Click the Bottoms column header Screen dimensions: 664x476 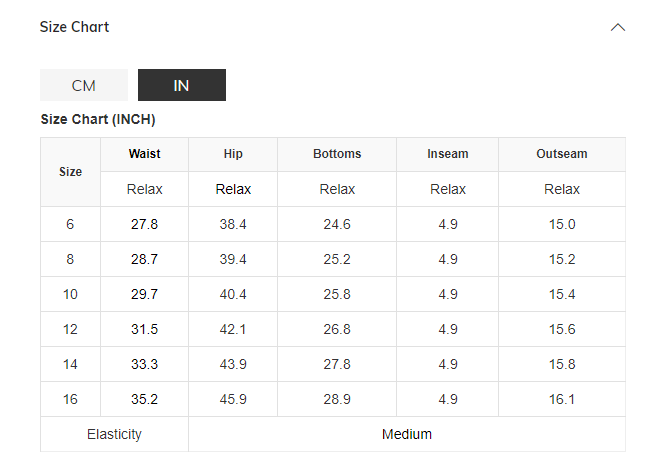point(337,154)
